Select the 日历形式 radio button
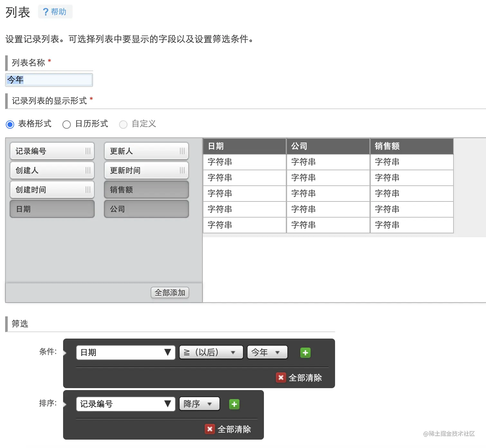 click(67, 124)
